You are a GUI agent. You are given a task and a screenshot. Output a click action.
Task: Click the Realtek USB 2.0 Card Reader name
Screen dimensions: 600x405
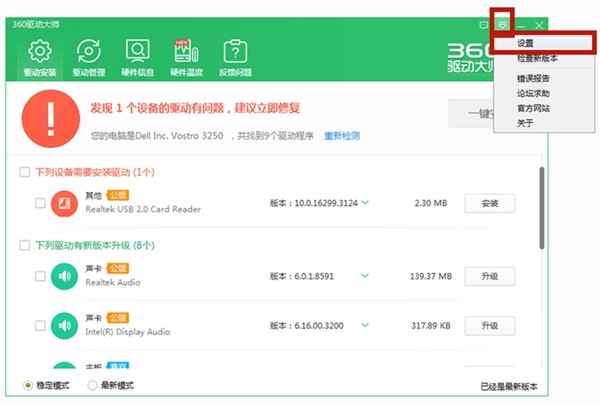pos(143,209)
